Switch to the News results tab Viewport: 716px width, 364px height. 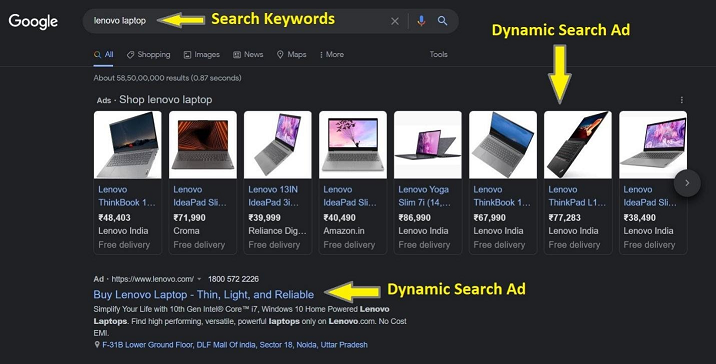(248, 54)
